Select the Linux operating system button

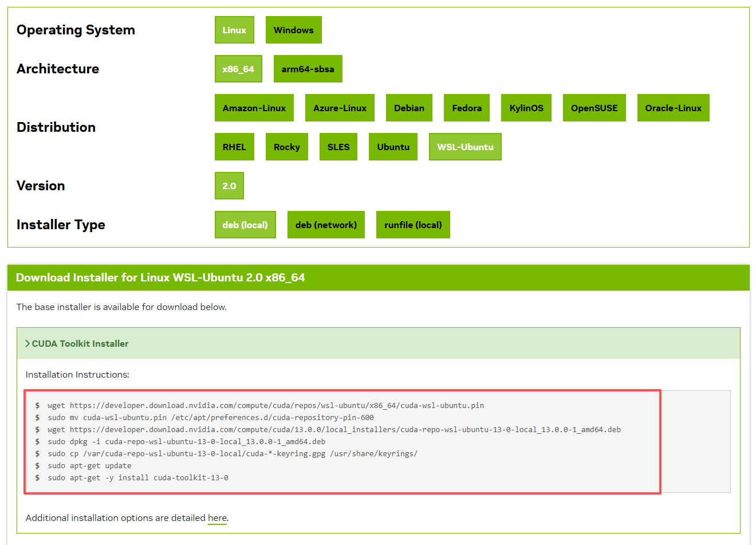point(234,30)
